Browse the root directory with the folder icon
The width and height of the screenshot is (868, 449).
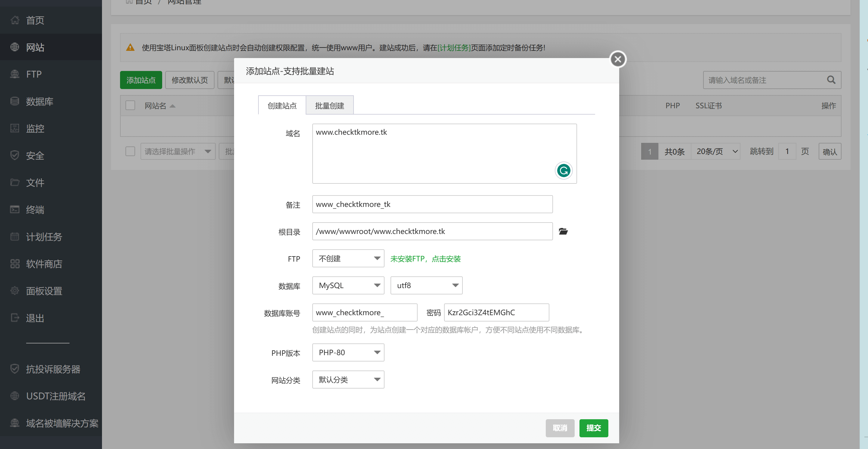[x=563, y=231]
